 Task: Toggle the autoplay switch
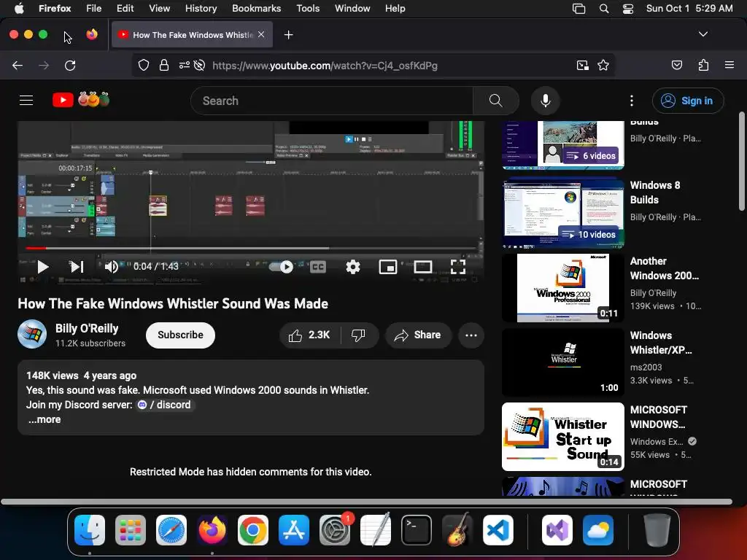click(281, 267)
